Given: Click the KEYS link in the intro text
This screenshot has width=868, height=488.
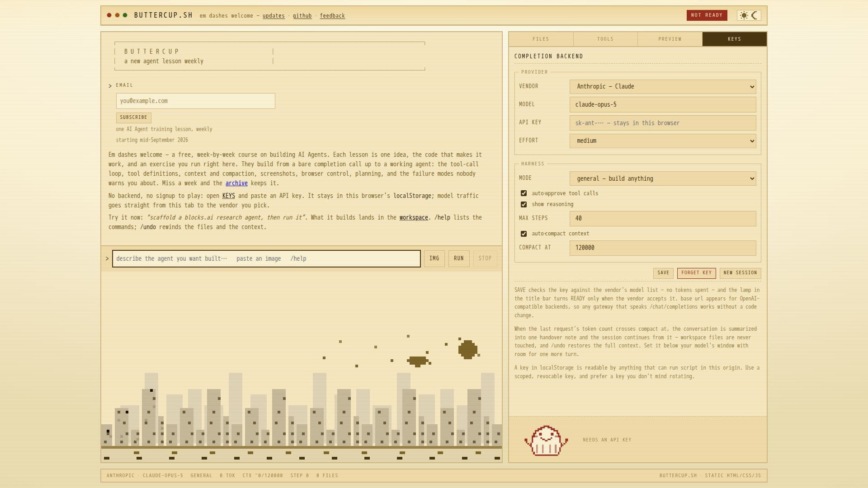Looking at the screenshot, I should tap(228, 196).
